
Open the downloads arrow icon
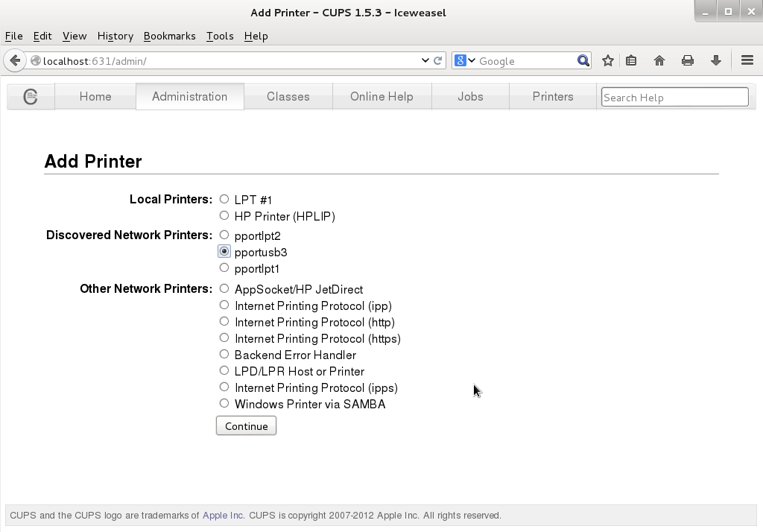click(x=716, y=61)
